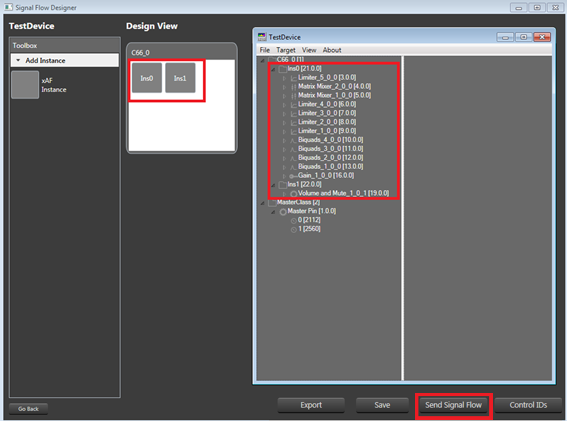The width and height of the screenshot is (569, 421).
Task: Click the Ins1 folder icon in the tree
Action: pos(283,185)
